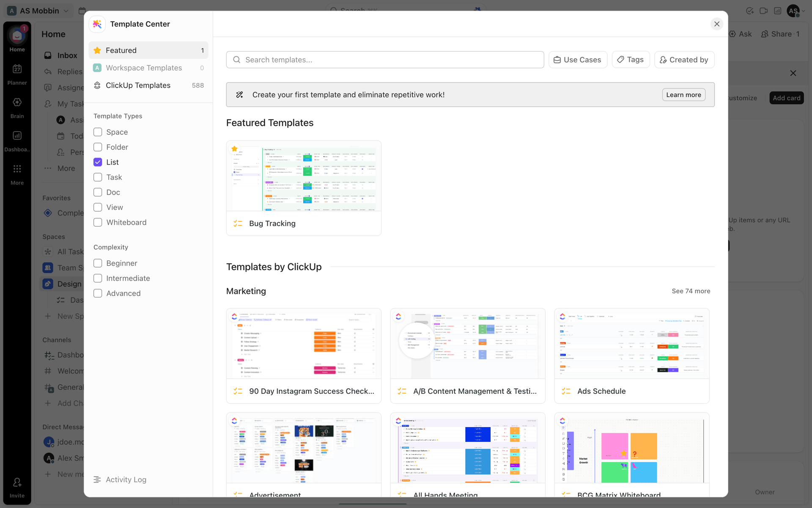This screenshot has height=508, width=812.
Task: Open Planner in the left rail
Action: pyautogui.click(x=17, y=69)
